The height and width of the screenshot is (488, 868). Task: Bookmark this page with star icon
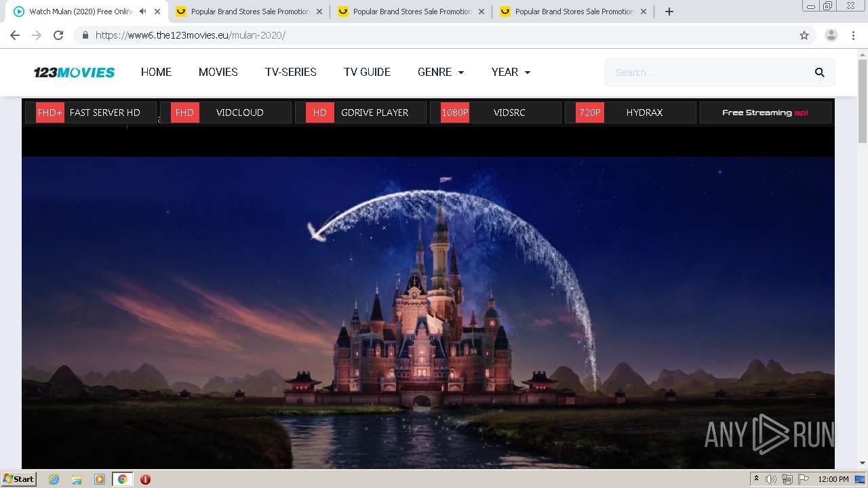coord(804,35)
